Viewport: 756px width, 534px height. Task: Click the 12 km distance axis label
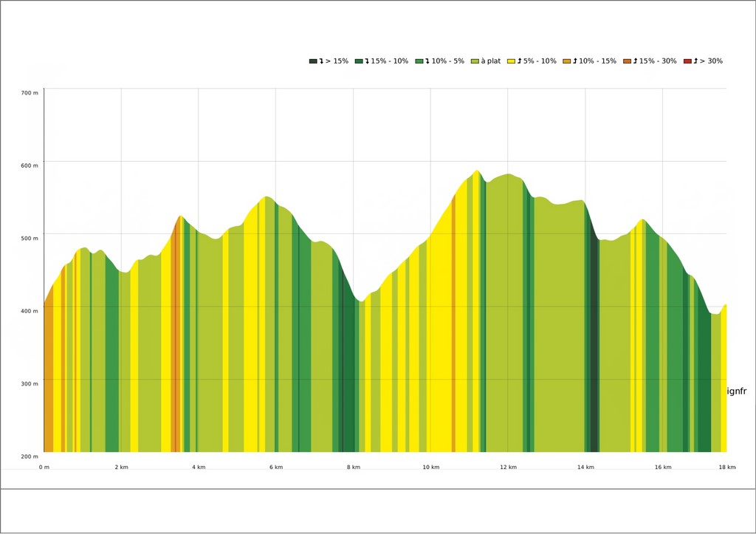pyautogui.click(x=508, y=468)
